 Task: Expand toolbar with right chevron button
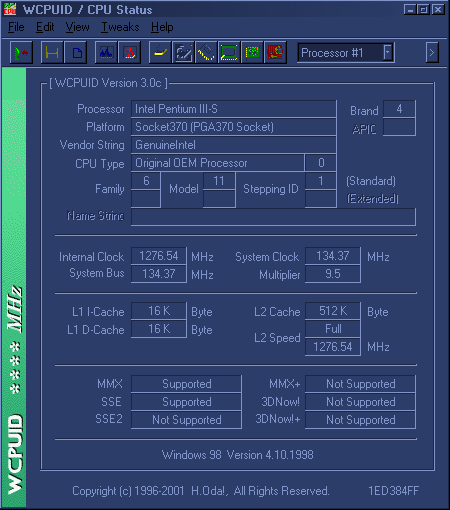click(432, 52)
